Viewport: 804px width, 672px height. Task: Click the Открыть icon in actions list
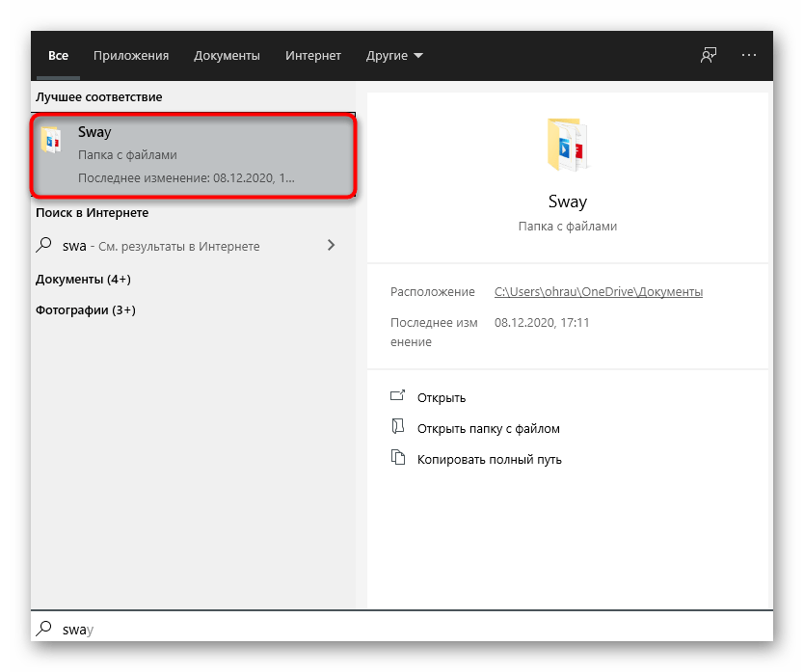pos(398,396)
